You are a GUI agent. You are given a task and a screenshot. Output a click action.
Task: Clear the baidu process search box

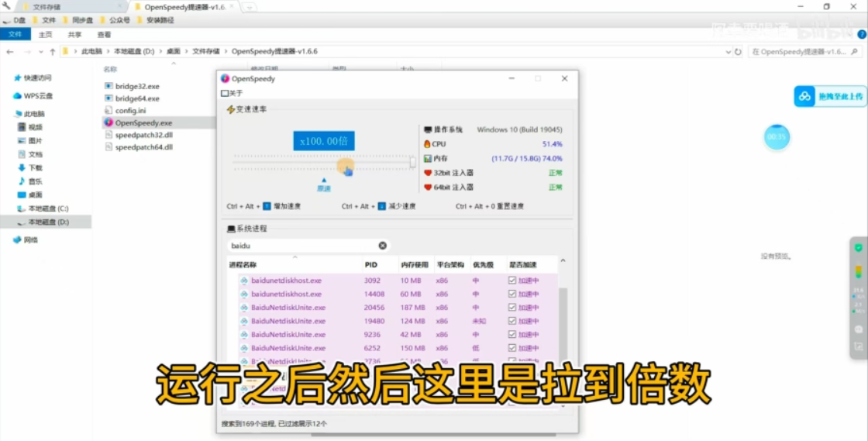[x=383, y=246]
